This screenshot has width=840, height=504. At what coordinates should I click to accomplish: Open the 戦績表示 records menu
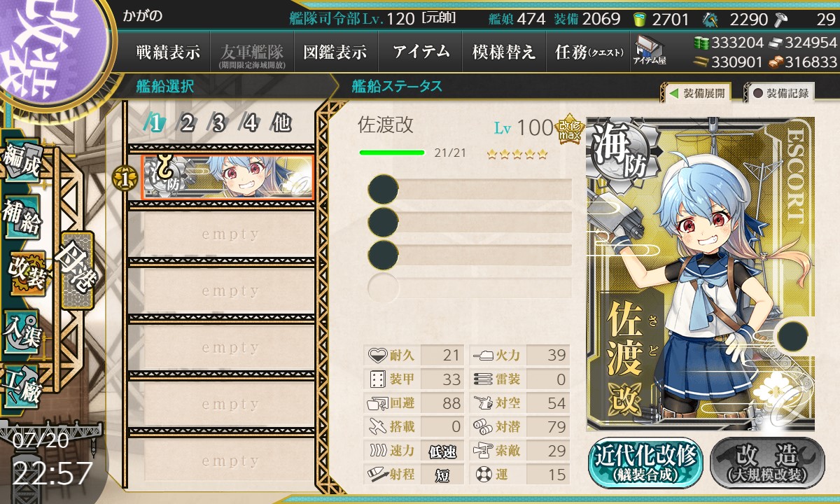[x=168, y=52]
